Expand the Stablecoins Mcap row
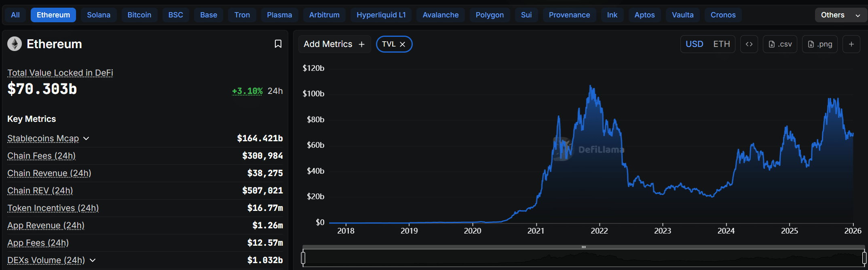The height and width of the screenshot is (270, 868). pos(86,138)
